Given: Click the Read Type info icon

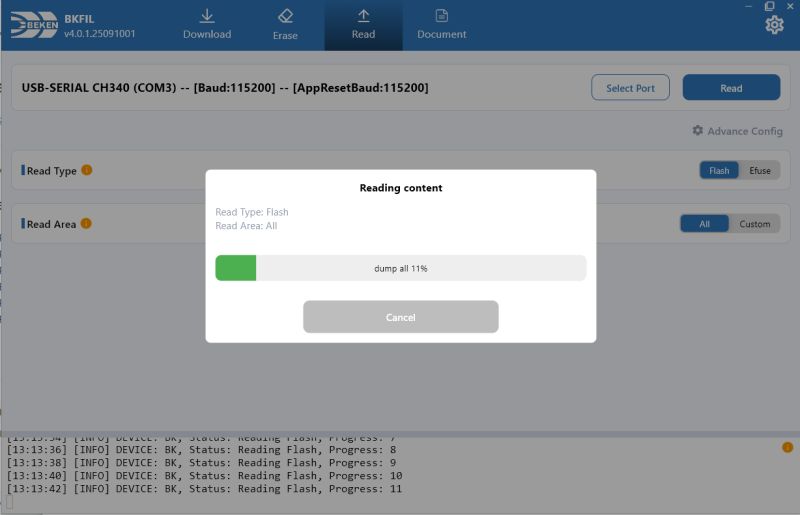Looking at the screenshot, I should coord(87,170).
